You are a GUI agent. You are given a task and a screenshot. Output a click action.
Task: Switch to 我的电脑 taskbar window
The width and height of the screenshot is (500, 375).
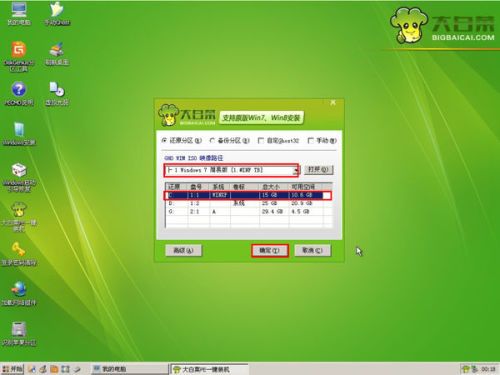(x=130, y=369)
